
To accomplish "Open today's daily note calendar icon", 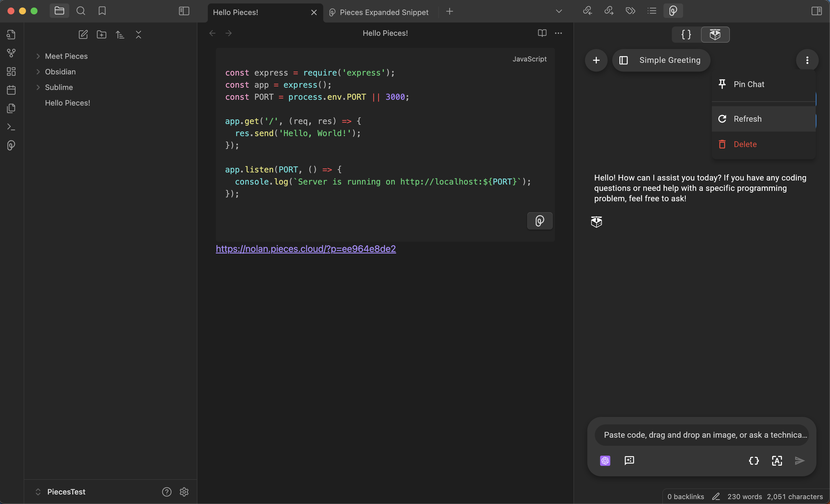I will (x=11, y=90).
